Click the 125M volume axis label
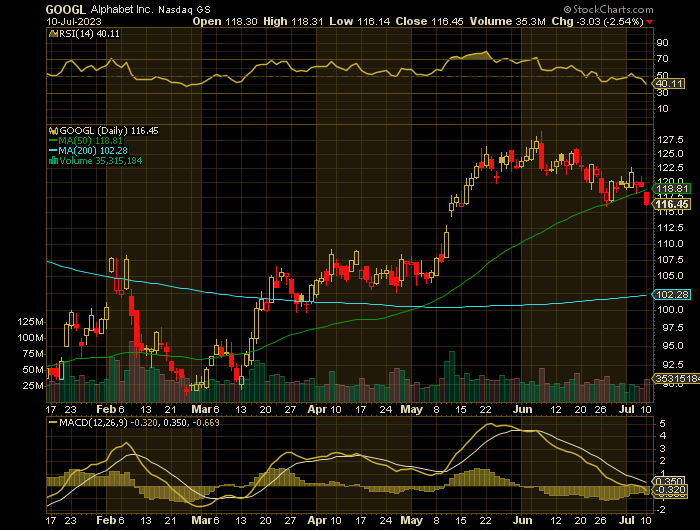 point(30,322)
